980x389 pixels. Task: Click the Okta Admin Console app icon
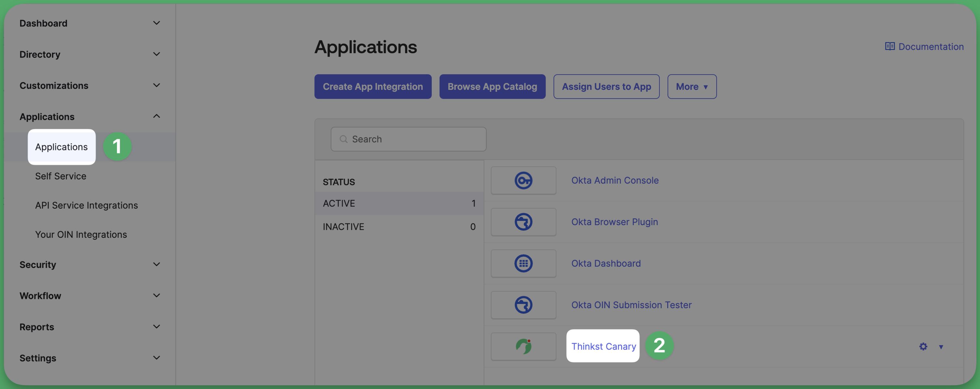523,180
